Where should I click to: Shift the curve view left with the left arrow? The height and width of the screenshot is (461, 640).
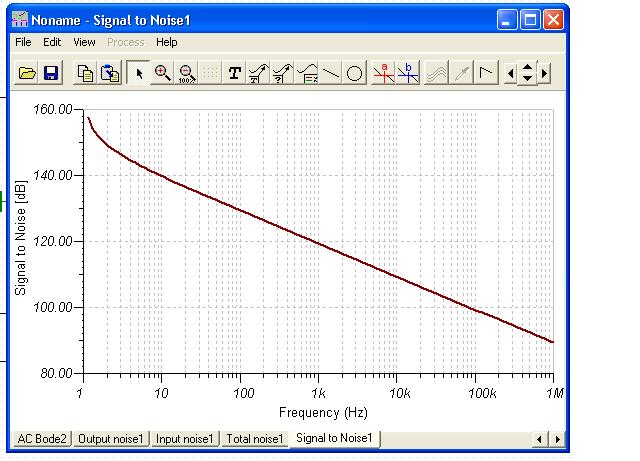pos(510,74)
